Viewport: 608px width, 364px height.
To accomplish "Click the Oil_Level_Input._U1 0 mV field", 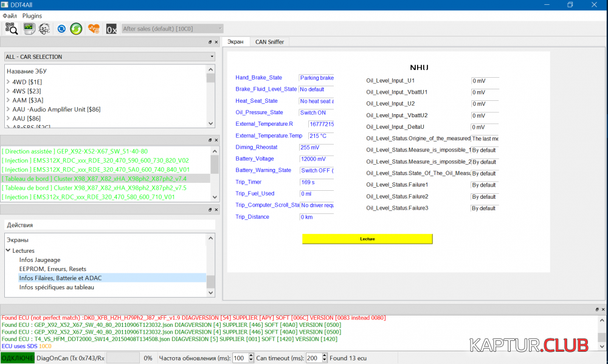I will click(x=485, y=81).
